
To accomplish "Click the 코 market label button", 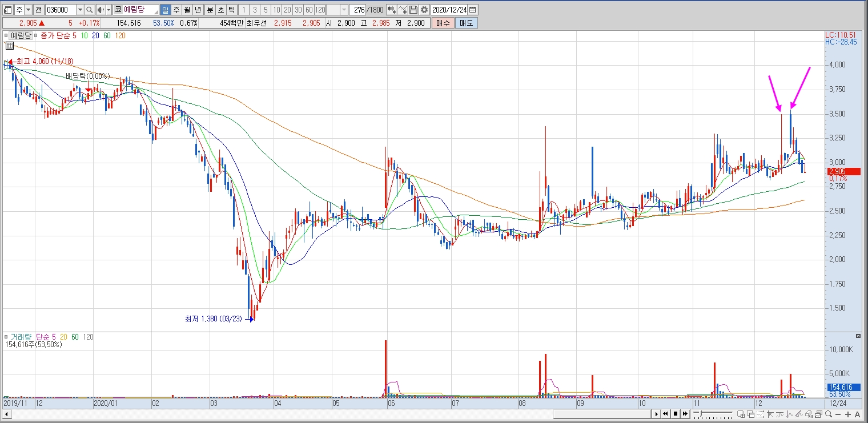I will 118,10.
